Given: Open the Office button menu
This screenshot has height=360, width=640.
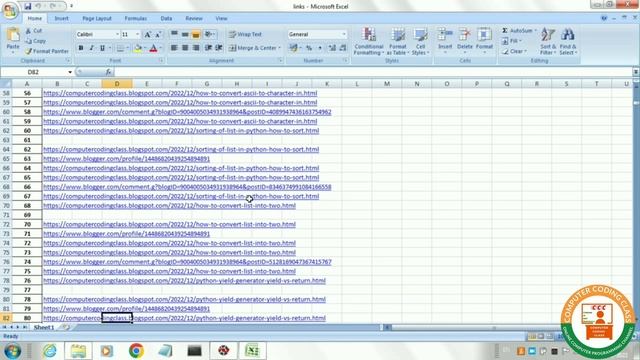Looking at the screenshot, I should pos(10,10).
